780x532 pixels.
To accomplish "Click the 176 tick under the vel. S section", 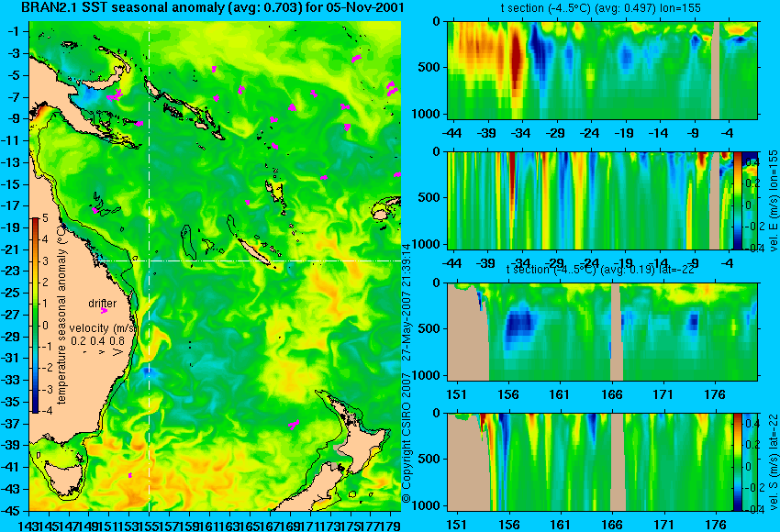I will click(x=715, y=525).
